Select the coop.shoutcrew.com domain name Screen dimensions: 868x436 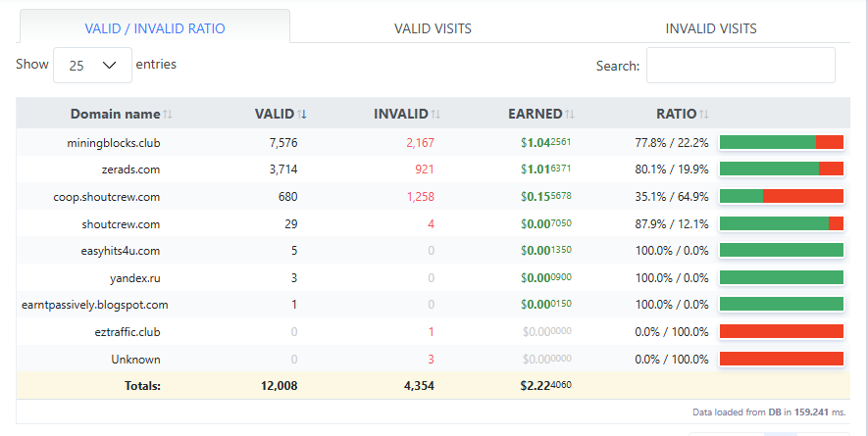pos(106,197)
